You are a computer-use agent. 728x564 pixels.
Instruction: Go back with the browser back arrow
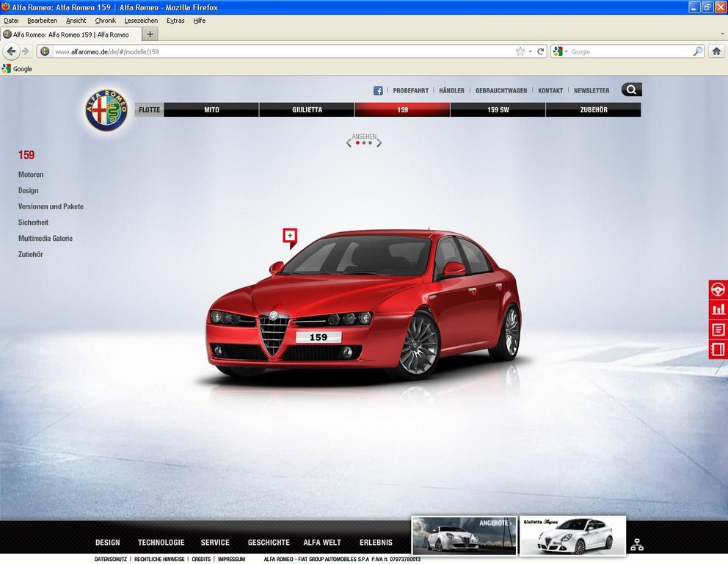click(x=11, y=51)
